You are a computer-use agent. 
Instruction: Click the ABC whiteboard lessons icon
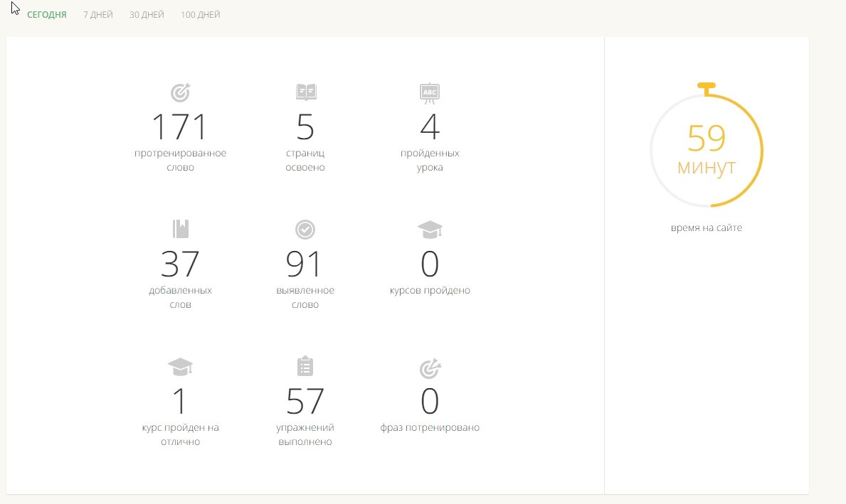[430, 92]
